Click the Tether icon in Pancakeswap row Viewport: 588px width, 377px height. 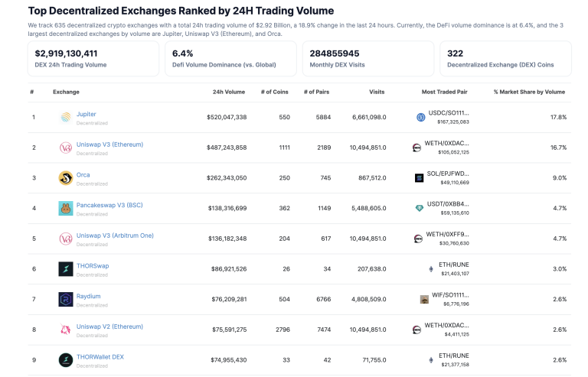419,208
